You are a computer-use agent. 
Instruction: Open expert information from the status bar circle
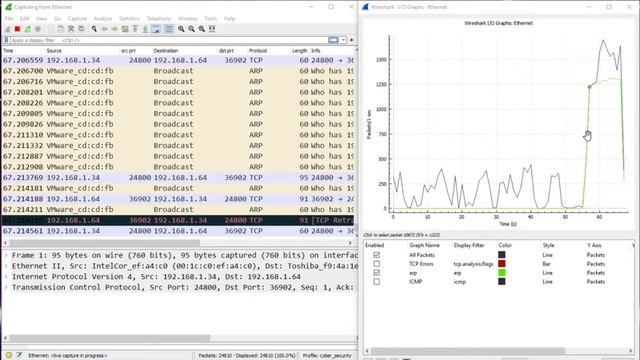point(9,355)
